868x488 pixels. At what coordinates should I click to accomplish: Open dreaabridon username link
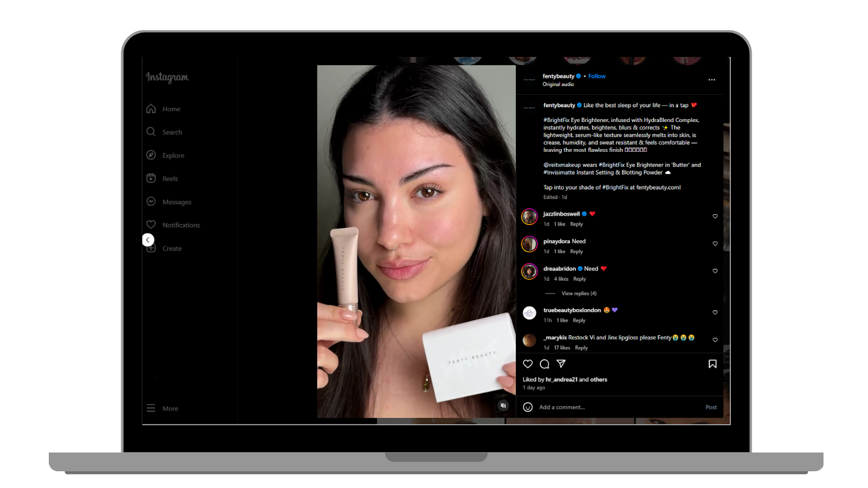pyautogui.click(x=560, y=269)
